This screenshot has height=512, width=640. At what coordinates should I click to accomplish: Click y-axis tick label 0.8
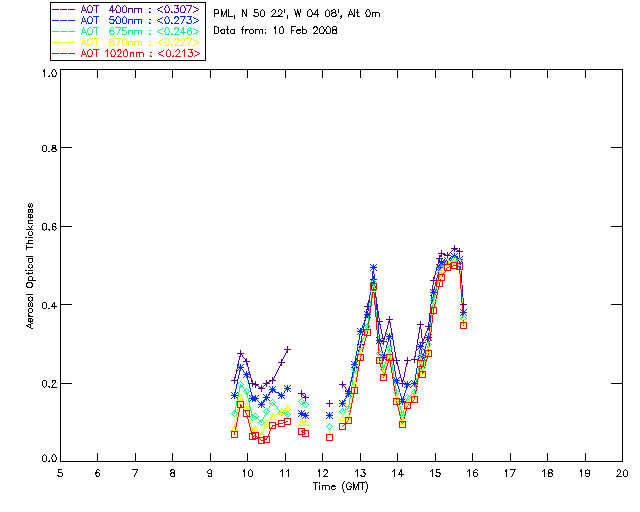click(x=49, y=148)
